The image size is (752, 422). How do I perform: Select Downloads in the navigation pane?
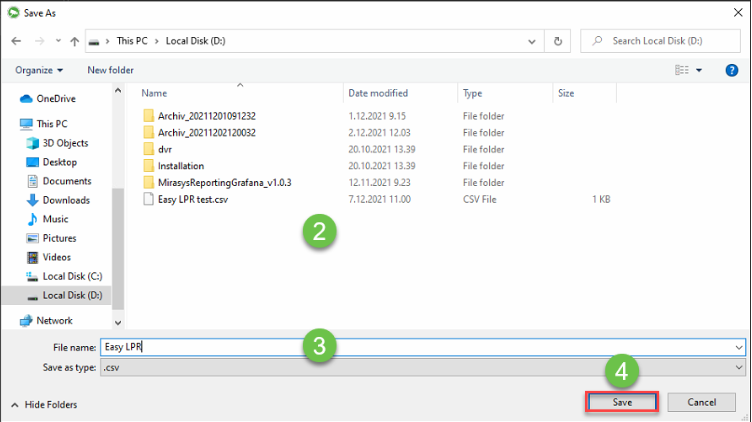pyautogui.click(x=66, y=200)
